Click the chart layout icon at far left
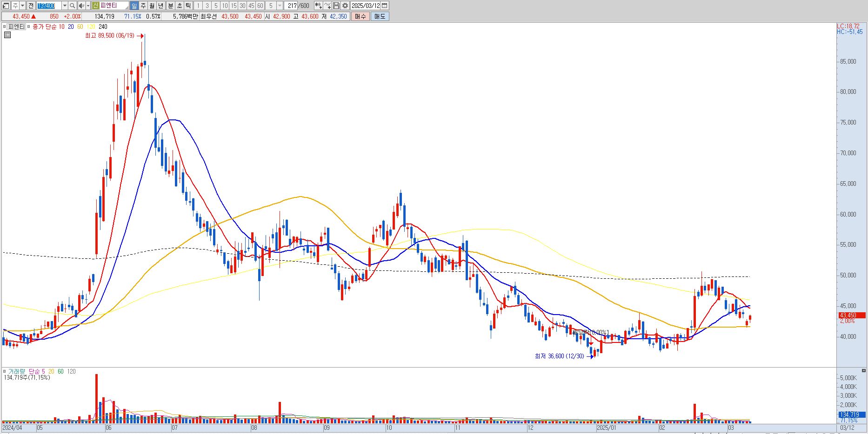The width and height of the screenshot is (868, 434). point(6,6)
